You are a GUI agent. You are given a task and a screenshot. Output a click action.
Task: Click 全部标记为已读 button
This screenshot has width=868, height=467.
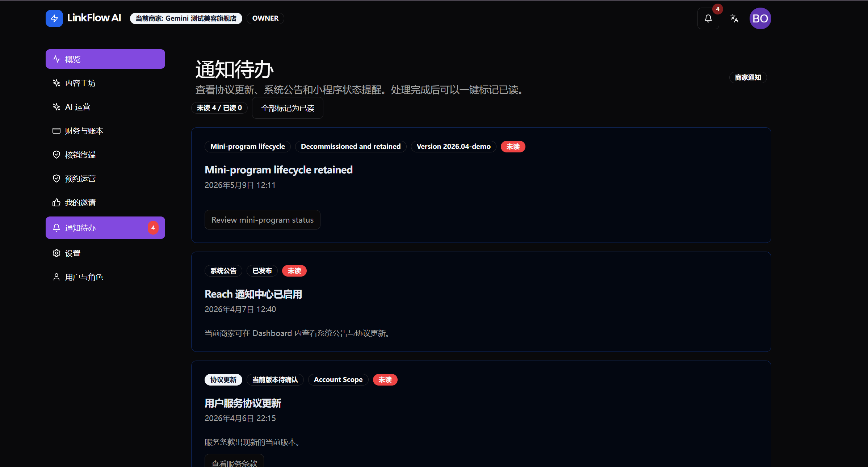click(288, 108)
